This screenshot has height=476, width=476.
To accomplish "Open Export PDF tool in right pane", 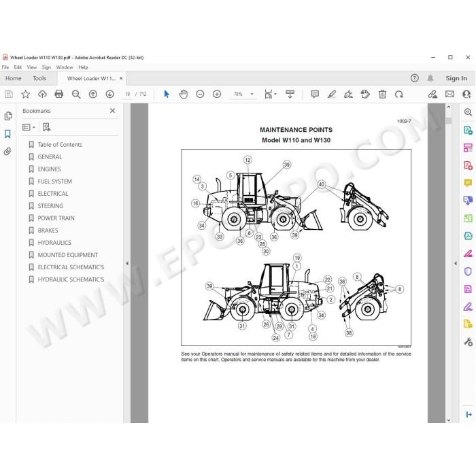I will pyautogui.click(x=468, y=131).
